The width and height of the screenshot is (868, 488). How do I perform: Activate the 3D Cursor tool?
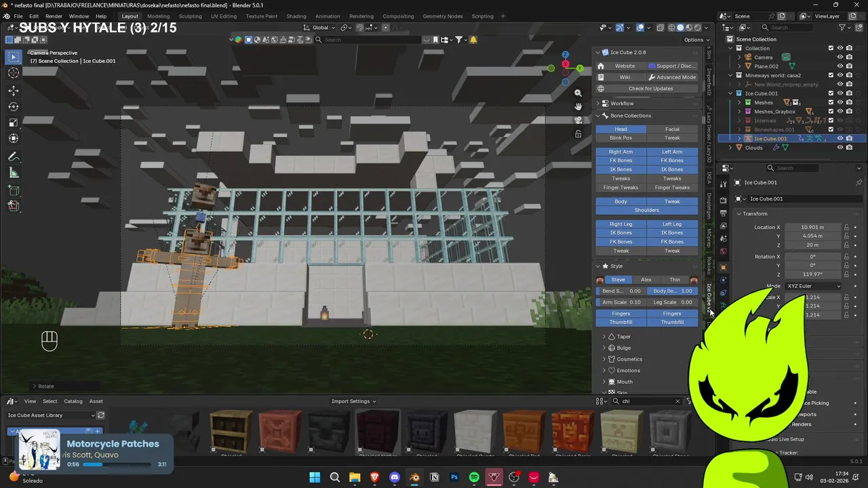point(14,73)
